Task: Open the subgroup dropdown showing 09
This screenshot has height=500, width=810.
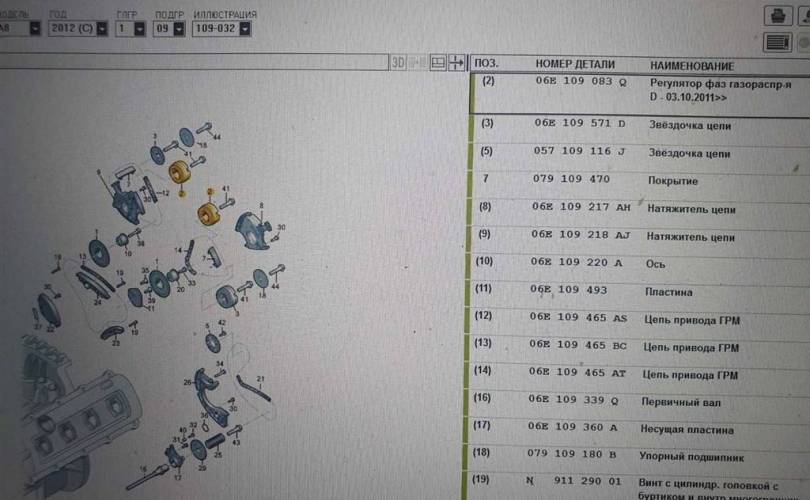Action: 180,29
